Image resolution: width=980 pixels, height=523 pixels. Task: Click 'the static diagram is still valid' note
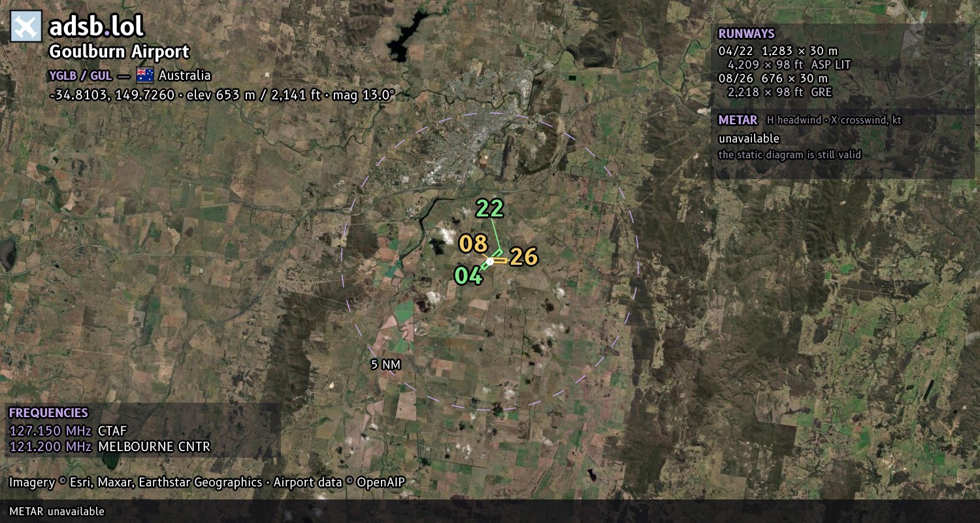(x=789, y=155)
